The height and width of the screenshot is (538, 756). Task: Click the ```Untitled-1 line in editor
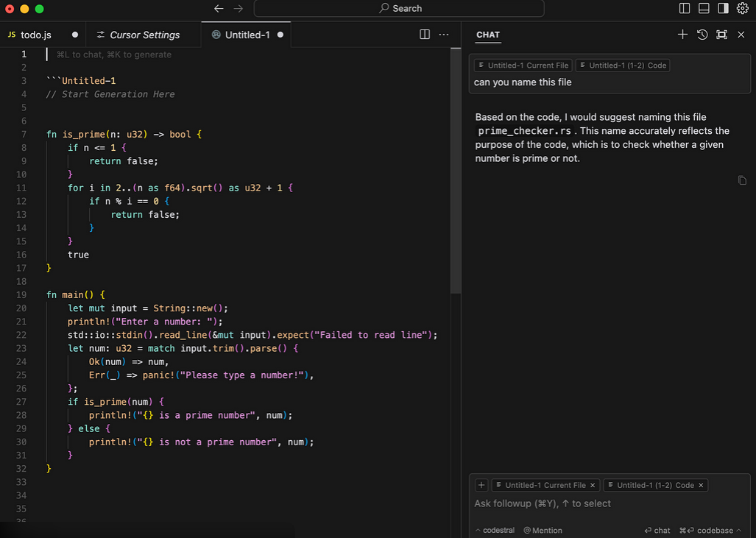[x=81, y=81]
